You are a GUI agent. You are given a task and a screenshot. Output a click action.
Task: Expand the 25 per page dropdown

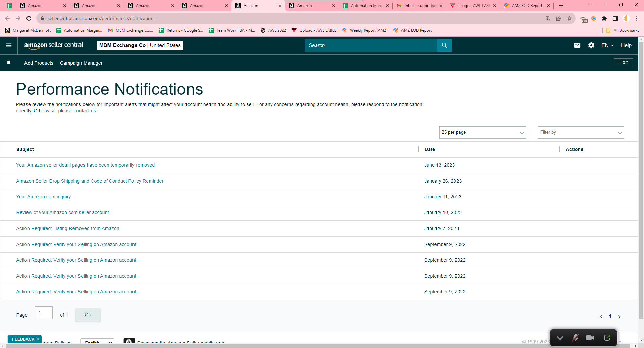pos(483,132)
